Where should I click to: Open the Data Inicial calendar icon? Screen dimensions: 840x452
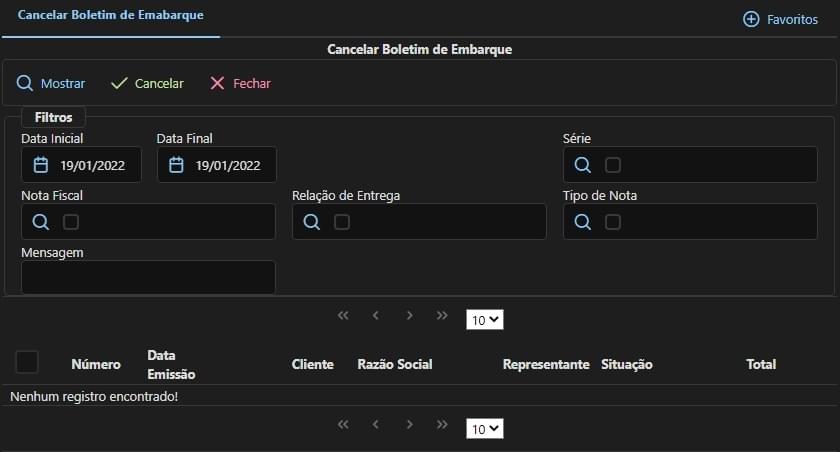click(x=41, y=165)
